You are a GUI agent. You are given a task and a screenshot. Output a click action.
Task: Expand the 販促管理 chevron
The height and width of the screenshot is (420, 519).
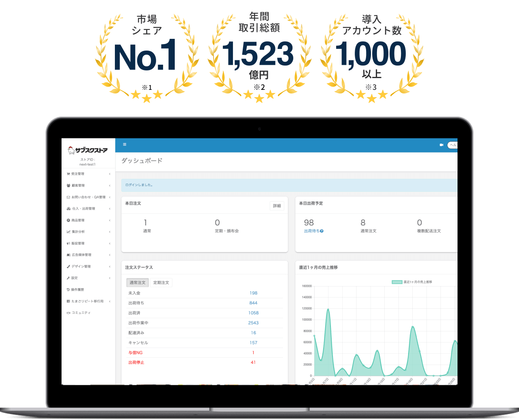coord(110,244)
